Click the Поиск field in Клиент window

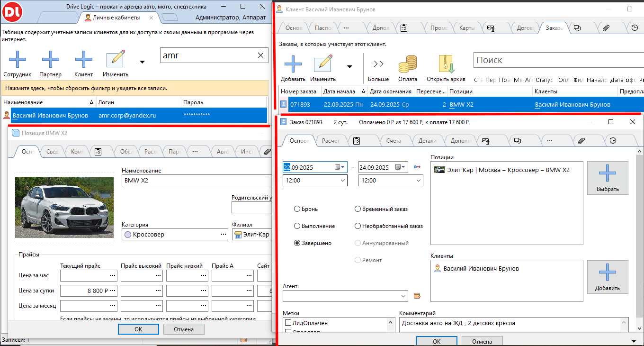click(559, 60)
